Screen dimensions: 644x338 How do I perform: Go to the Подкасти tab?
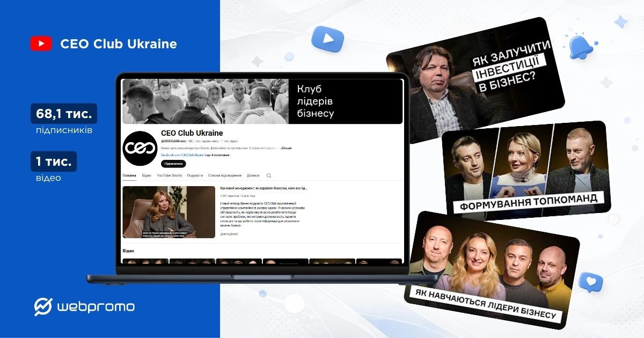point(195,175)
